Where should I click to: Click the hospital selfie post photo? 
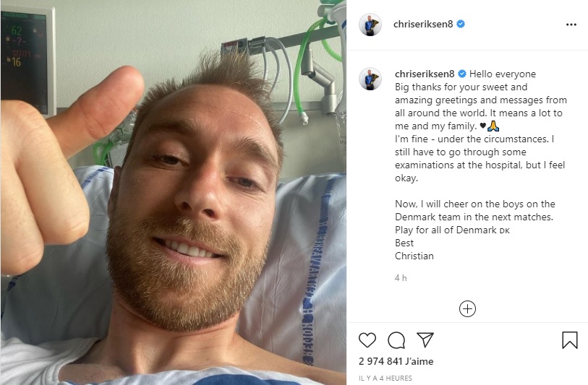point(174,192)
